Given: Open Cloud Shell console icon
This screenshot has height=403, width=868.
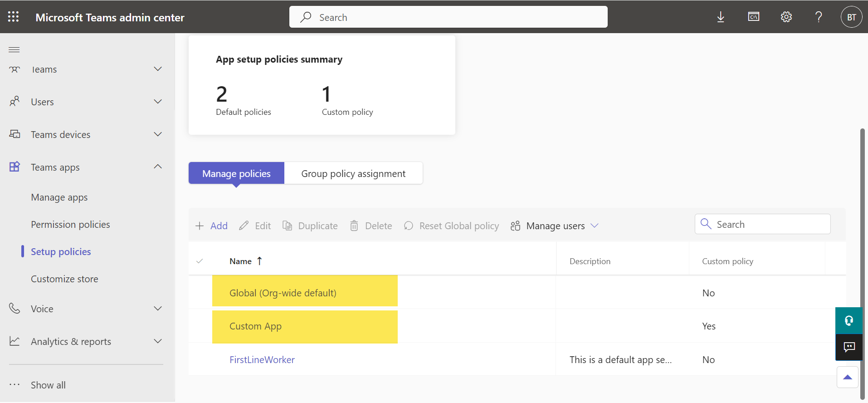Looking at the screenshot, I should (754, 17).
